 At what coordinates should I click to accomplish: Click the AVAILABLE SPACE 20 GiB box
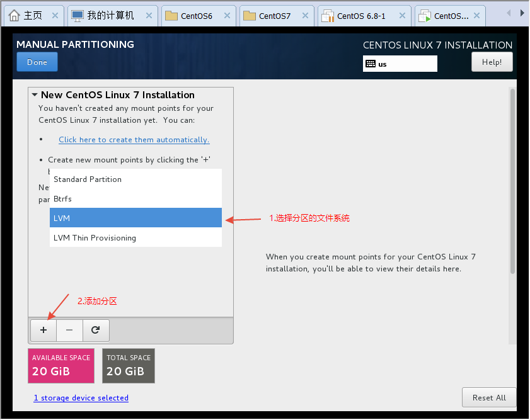coord(61,366)
